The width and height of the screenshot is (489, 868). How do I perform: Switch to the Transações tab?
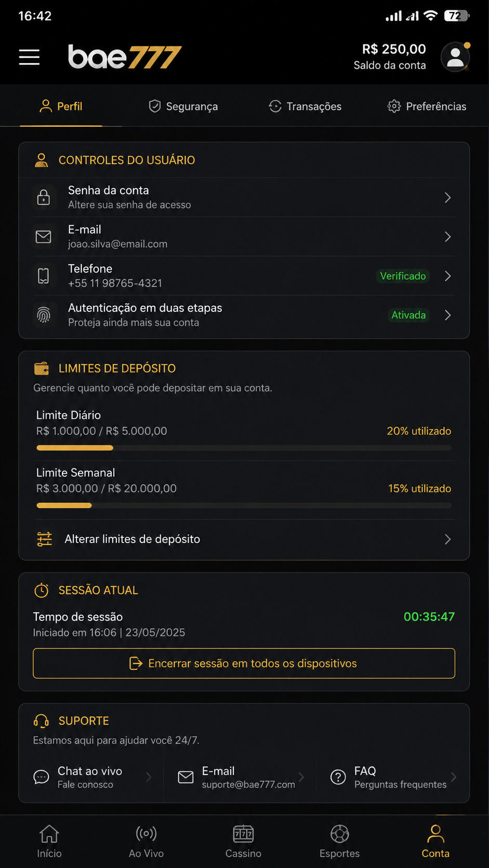pyautogui.click(x=305, y=106)
